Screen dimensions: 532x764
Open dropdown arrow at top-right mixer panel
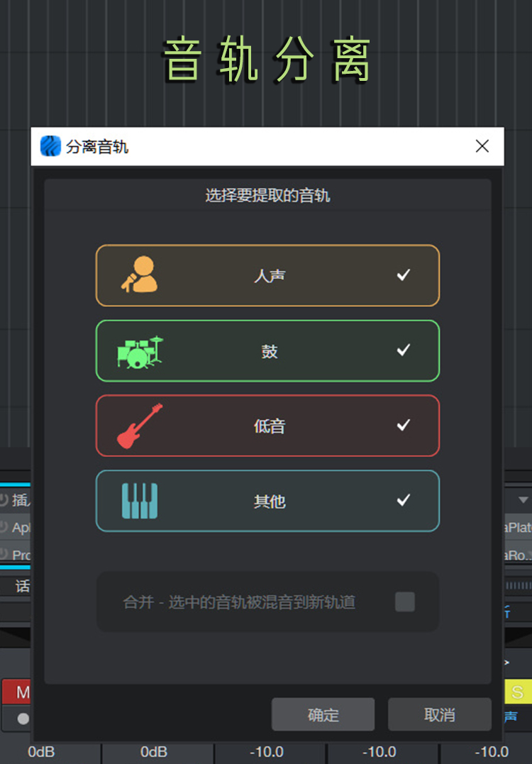point(523,500)
